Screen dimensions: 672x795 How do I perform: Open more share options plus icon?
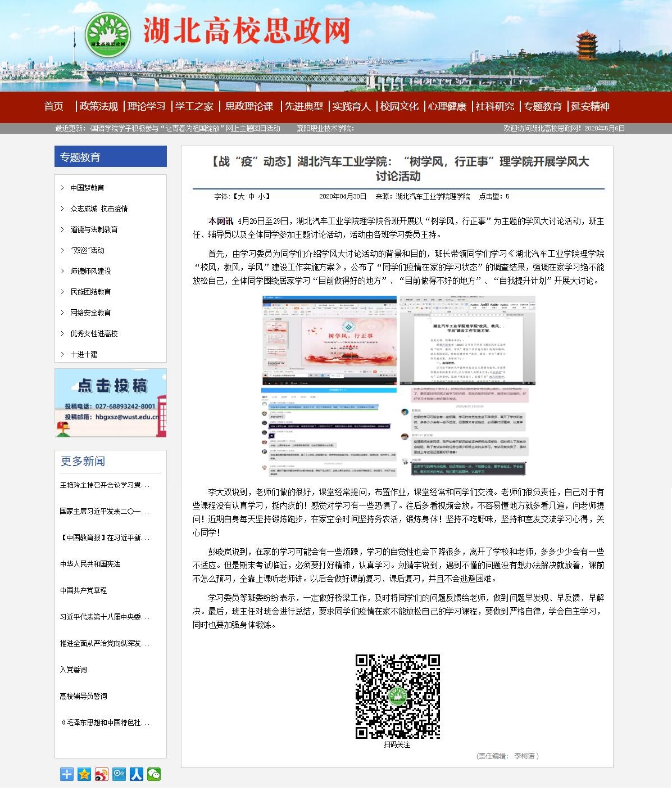click(67, 774)
